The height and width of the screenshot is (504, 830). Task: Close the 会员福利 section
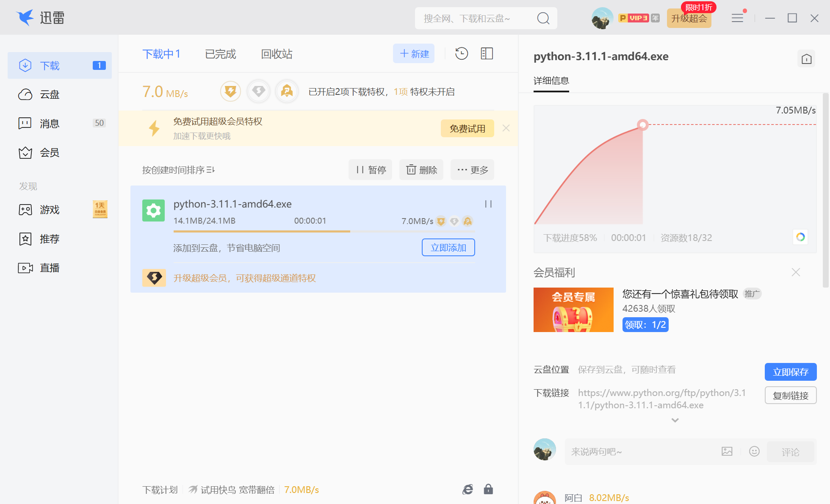click(796, 272)
